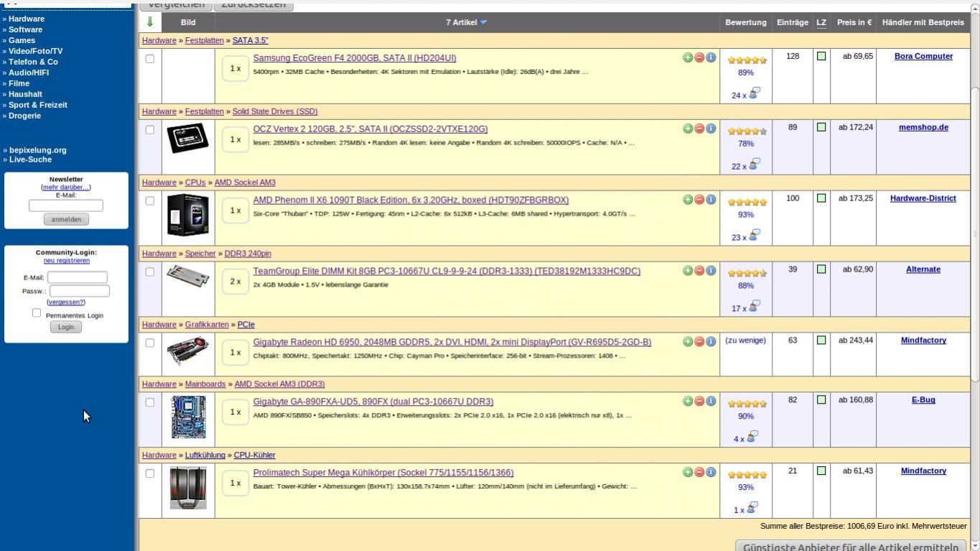
Task: Open Hardware category in sidebar
Action: coord(26,19)
